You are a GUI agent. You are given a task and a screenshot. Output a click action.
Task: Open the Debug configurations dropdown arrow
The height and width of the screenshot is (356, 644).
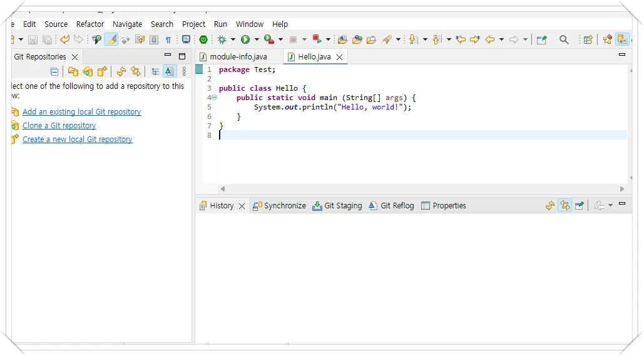233,39
